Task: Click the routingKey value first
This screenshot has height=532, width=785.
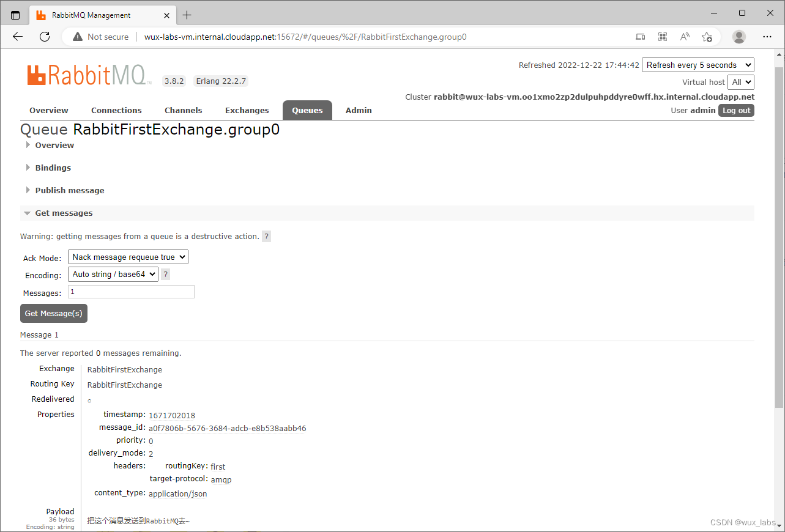Action: coord(218,467)
